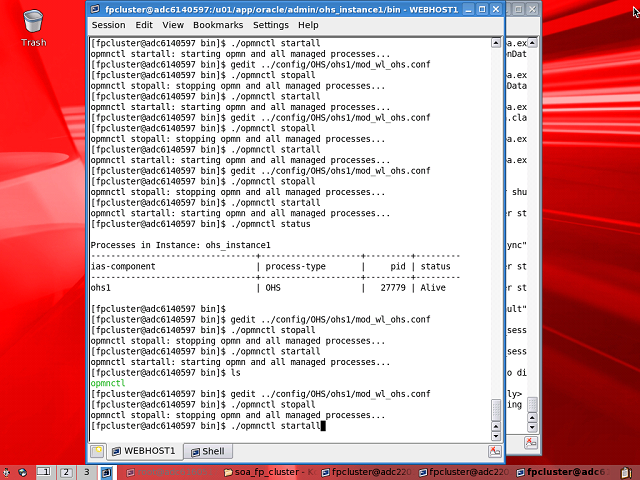
Task: Open the View menu
Action: pyautogui.click(x=173, y=25)
